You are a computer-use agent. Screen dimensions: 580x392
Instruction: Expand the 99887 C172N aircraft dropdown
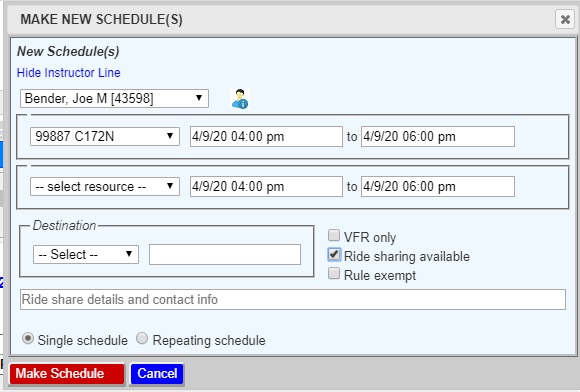pyautogui.click(x=105, y=136)
